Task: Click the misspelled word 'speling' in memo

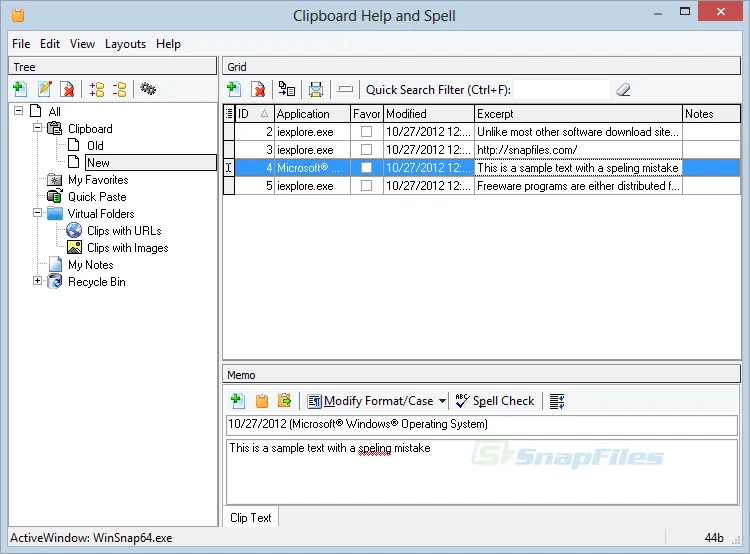Action: click(x=375, y=448)
